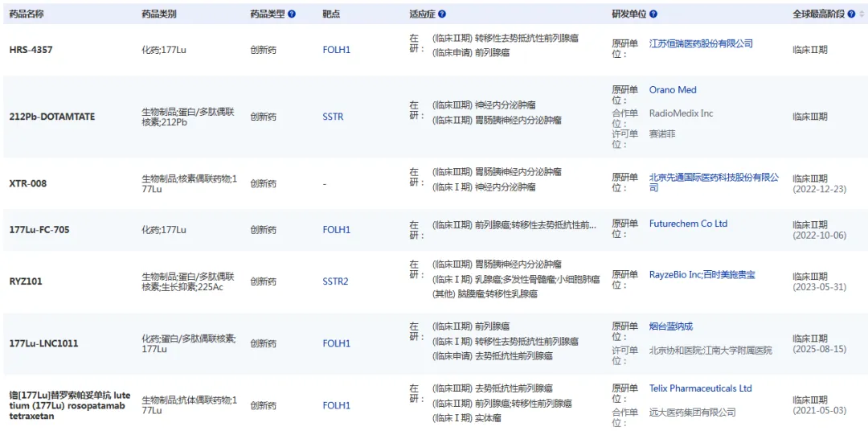
Task: Click RayzeBio Inc;百时美施贵宝 link
Action: 702,275
